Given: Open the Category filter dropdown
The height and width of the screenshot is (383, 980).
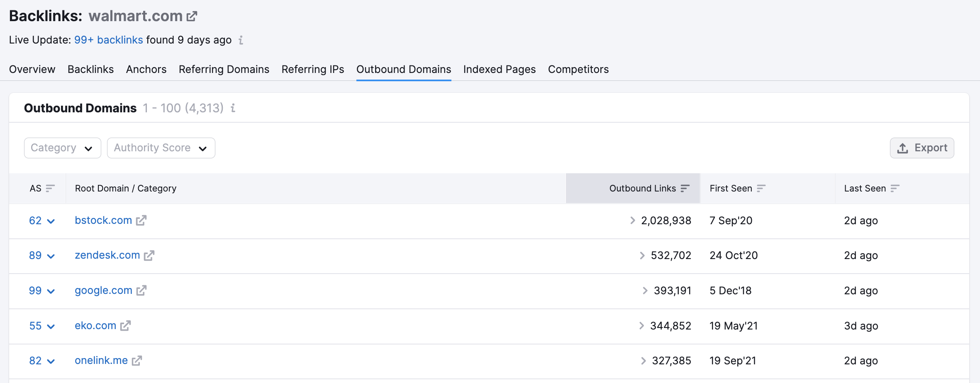Looking at the screenshot, I should click(62, 148).
